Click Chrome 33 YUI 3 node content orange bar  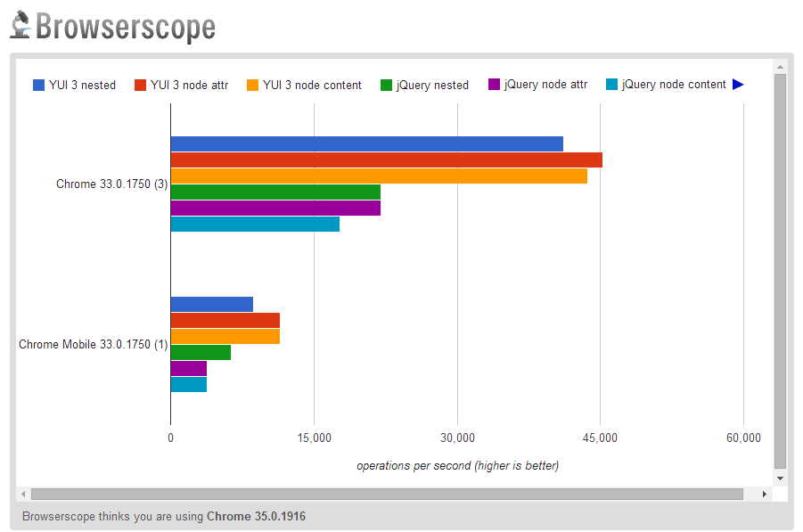[x=379, y=176]
